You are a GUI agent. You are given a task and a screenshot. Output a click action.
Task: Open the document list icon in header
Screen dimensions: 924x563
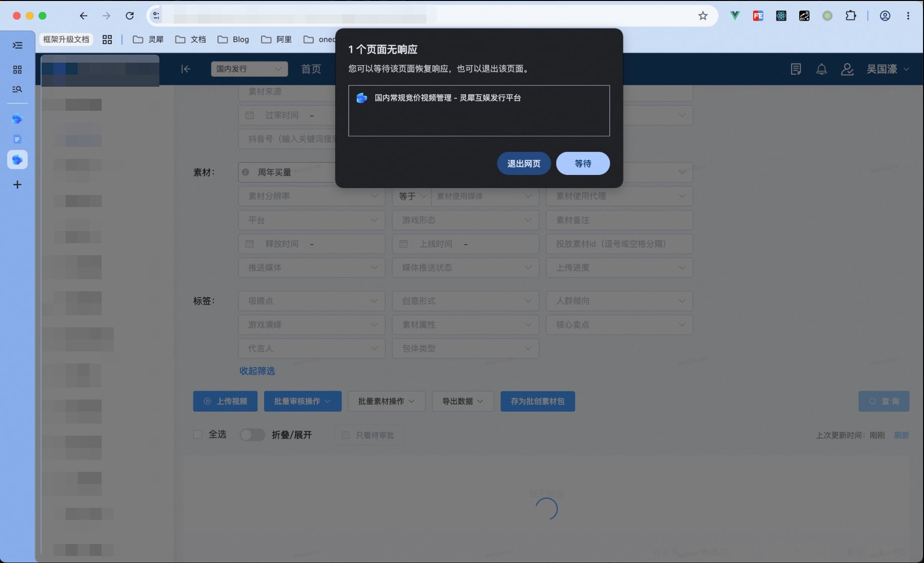pos(796,69)
